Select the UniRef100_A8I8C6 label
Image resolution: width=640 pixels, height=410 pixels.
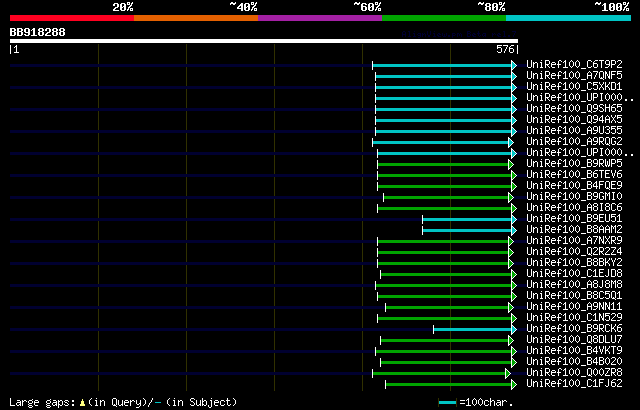(574, 208)
